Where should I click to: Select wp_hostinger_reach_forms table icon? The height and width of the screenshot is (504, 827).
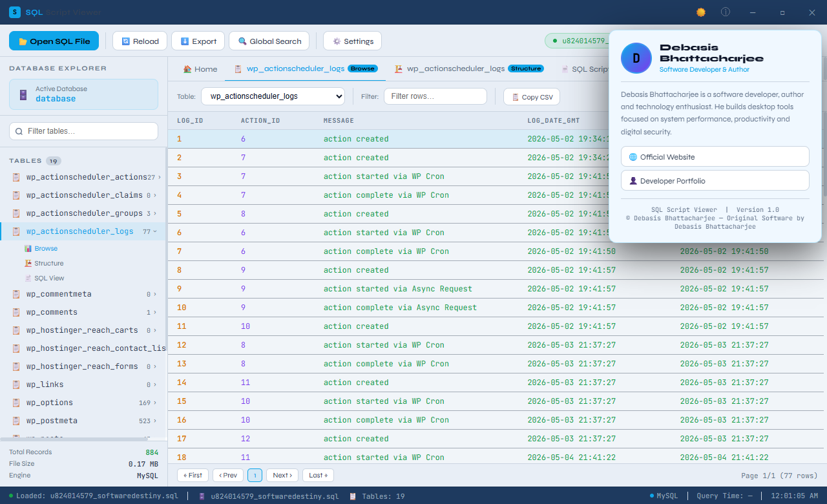point(16,366)
